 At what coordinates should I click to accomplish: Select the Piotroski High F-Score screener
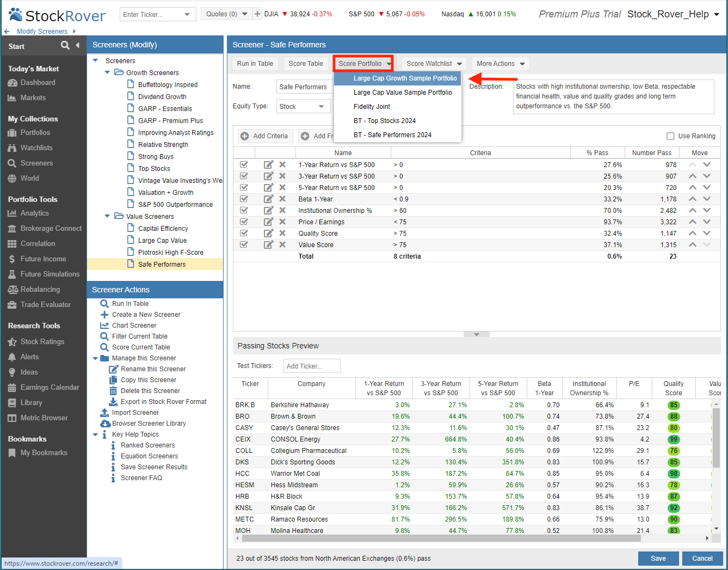pos(170,253)
